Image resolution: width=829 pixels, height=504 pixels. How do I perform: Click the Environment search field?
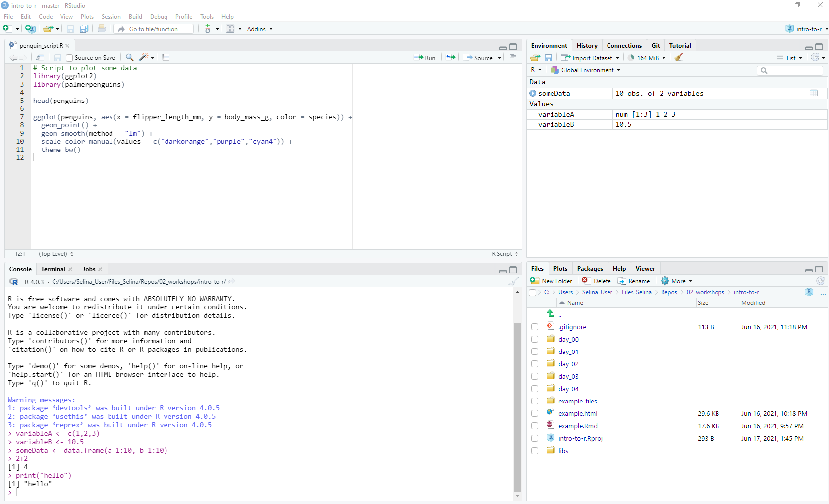pos(793,71)
